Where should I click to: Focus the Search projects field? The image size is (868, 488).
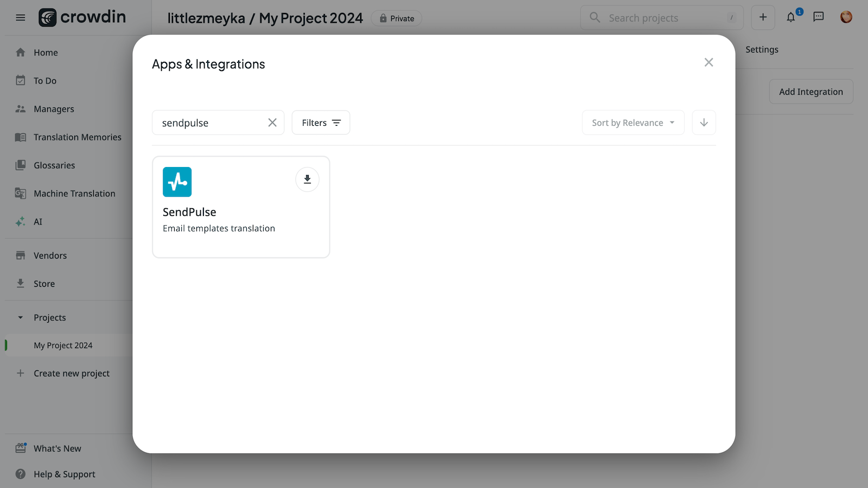[x=662, y=18]
